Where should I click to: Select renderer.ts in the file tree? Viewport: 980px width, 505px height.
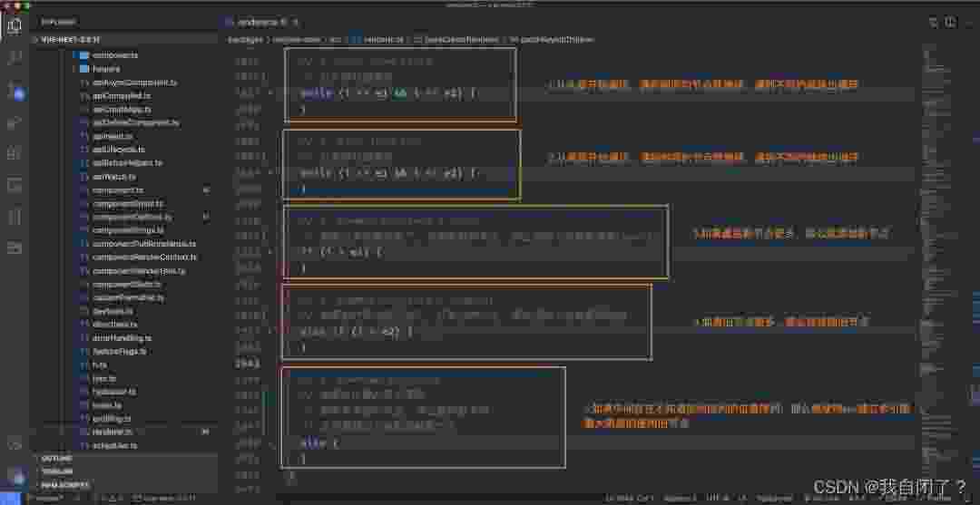pyautogui.click(x=113, y=432)
